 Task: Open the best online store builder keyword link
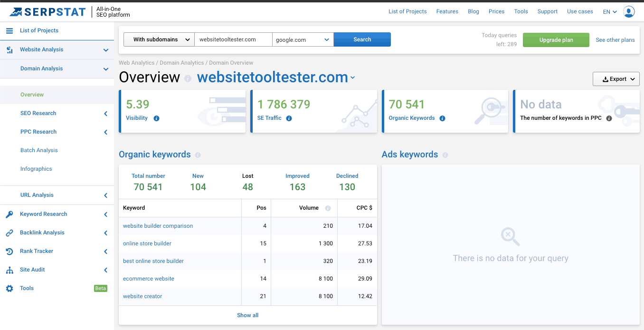pos(153,261)
